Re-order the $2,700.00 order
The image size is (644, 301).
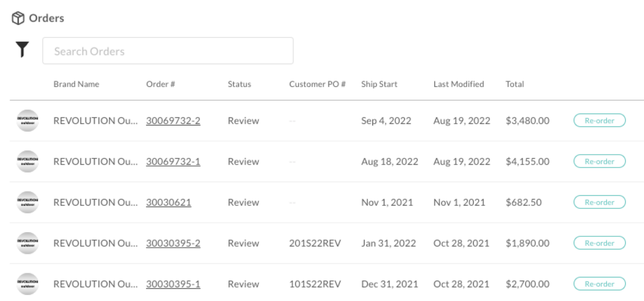(x=600, y=284)
